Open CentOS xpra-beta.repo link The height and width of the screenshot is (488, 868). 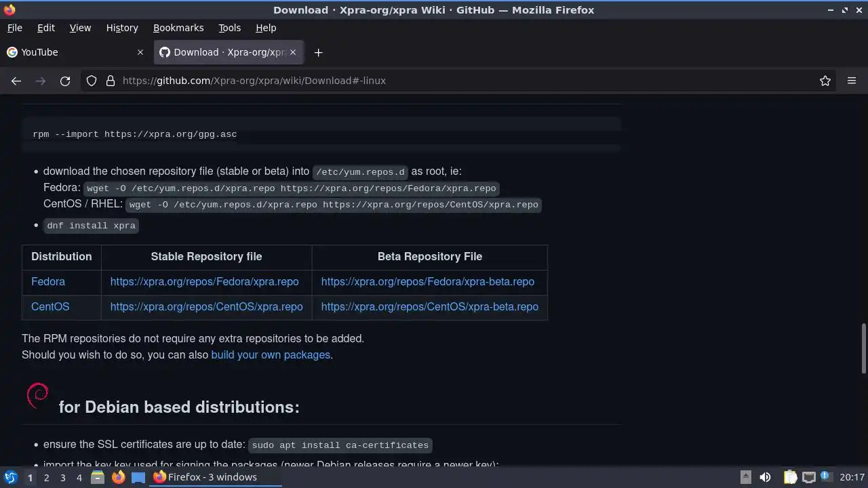pos(430,307)
